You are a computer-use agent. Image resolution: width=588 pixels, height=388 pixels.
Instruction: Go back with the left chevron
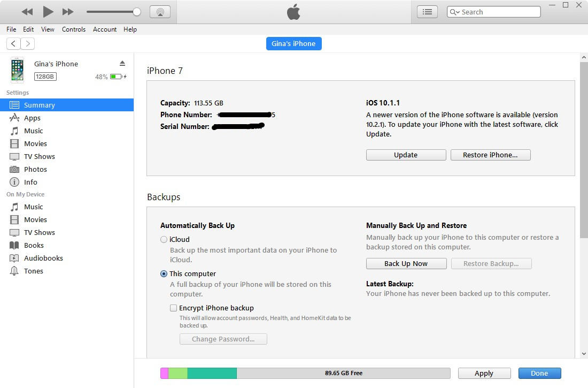click(13, 43)
